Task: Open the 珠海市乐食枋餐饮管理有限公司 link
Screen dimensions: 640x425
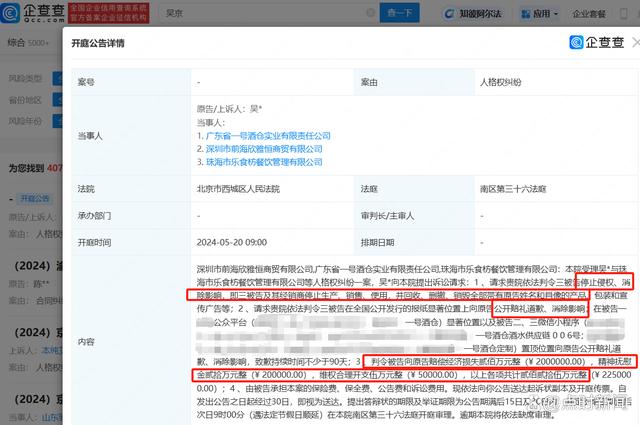Action: click(264, 162)
